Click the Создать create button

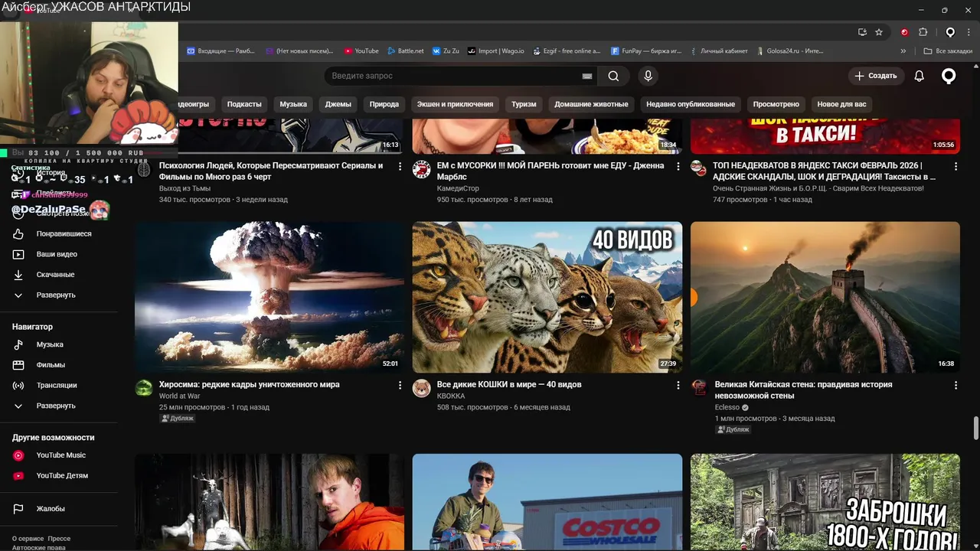pyautogui.click(x=876, y=76)
